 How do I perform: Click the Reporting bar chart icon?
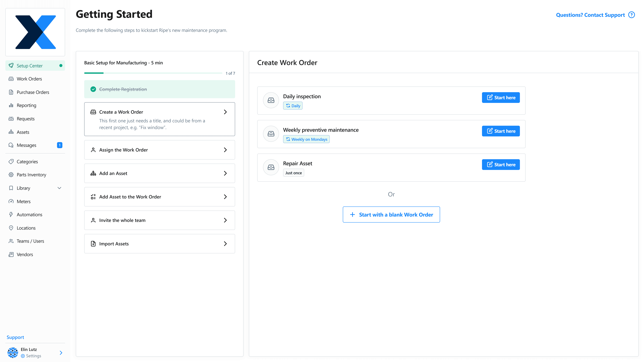point(11,105)
